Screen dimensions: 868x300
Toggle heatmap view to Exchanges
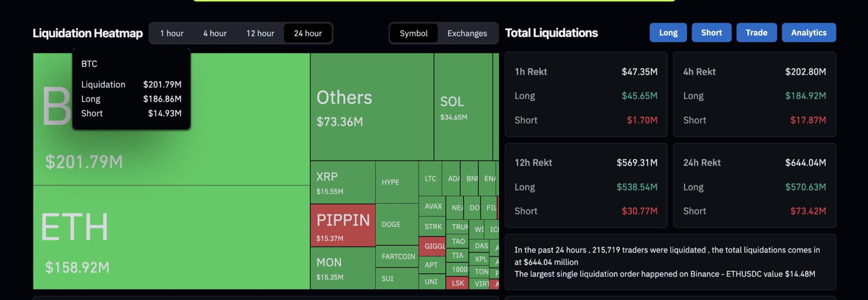tap(467, 33)
